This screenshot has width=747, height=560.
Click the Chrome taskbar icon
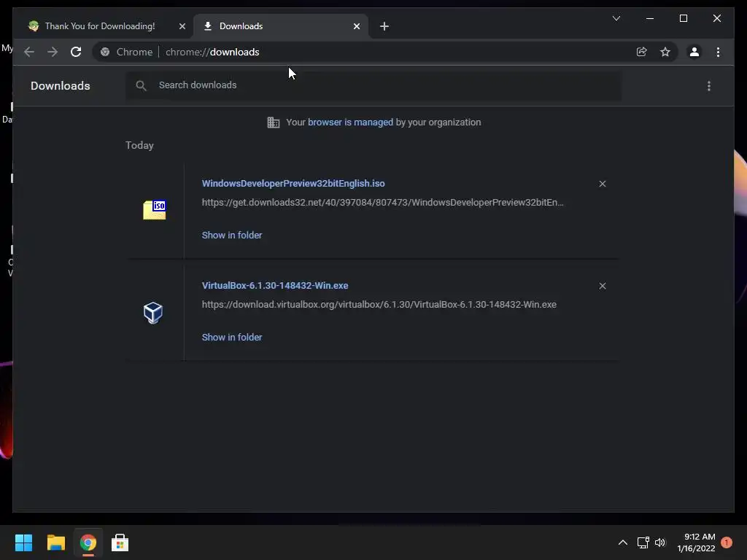click(88, 542)
